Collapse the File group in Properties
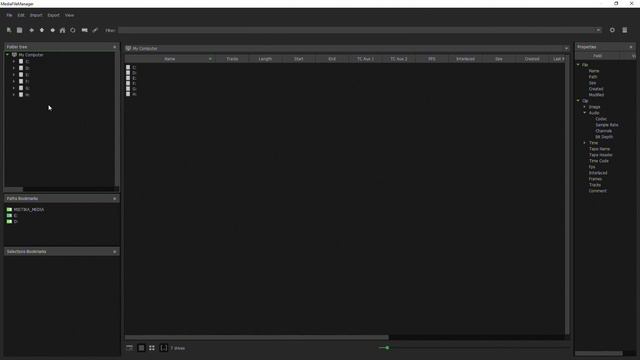The height and width of the screenshot is (360, 640). coord(578,65)
